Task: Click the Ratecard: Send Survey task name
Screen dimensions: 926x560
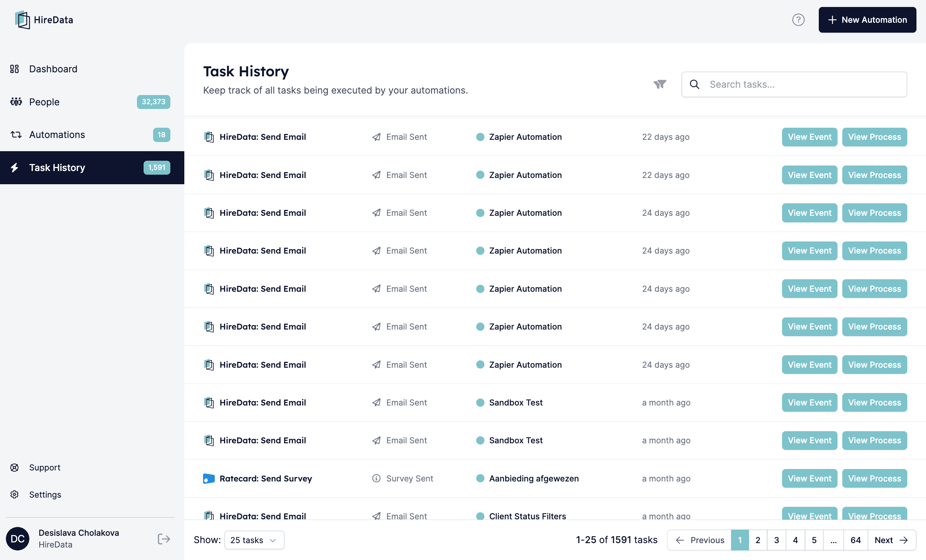Action: (266, 478)
